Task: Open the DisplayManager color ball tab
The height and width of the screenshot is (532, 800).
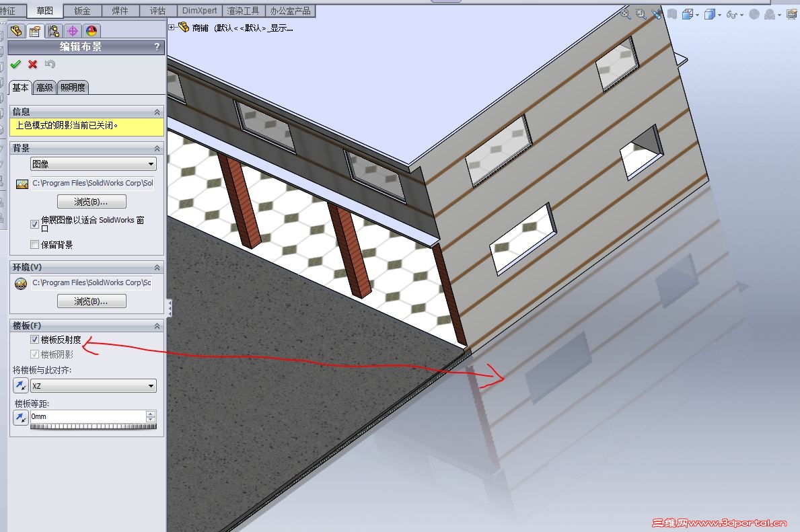Action: tap(92, 31)
